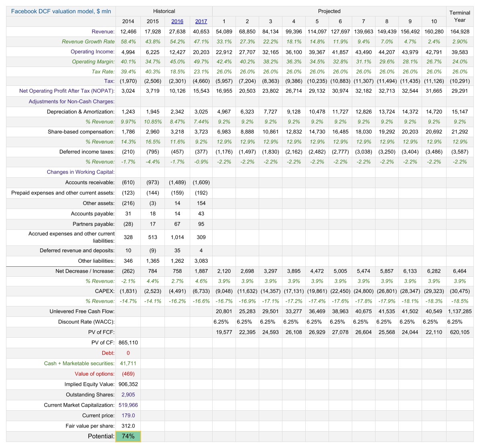The width and height of the screenshot is (477, 448).
Task: Click the red Debt value cell
Action: pos(128,353)
